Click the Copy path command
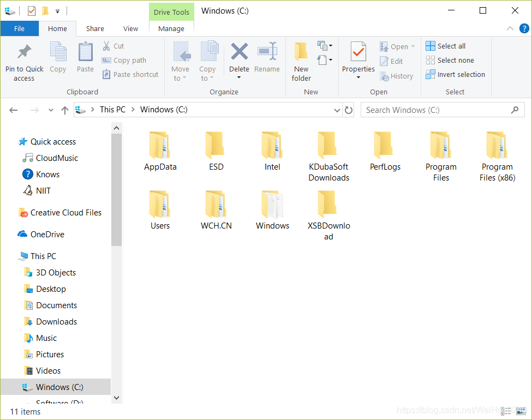532x420 pixels. point(124,61)
